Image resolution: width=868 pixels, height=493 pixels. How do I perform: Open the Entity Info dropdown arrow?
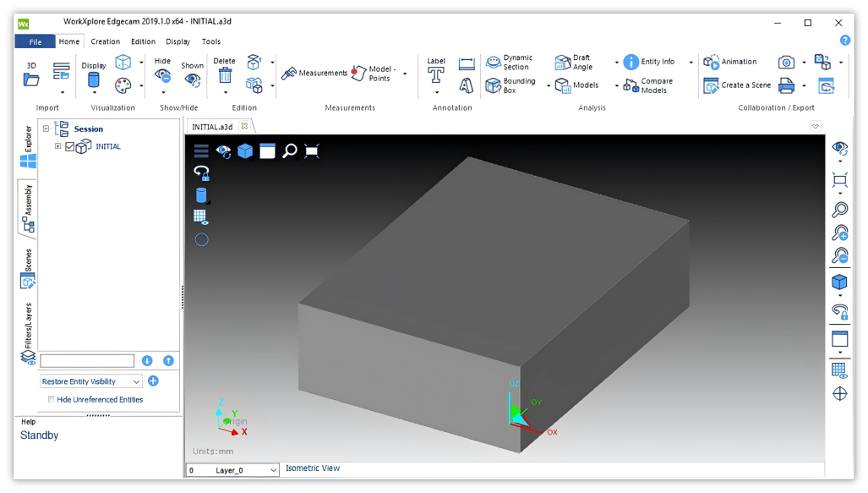691,62
